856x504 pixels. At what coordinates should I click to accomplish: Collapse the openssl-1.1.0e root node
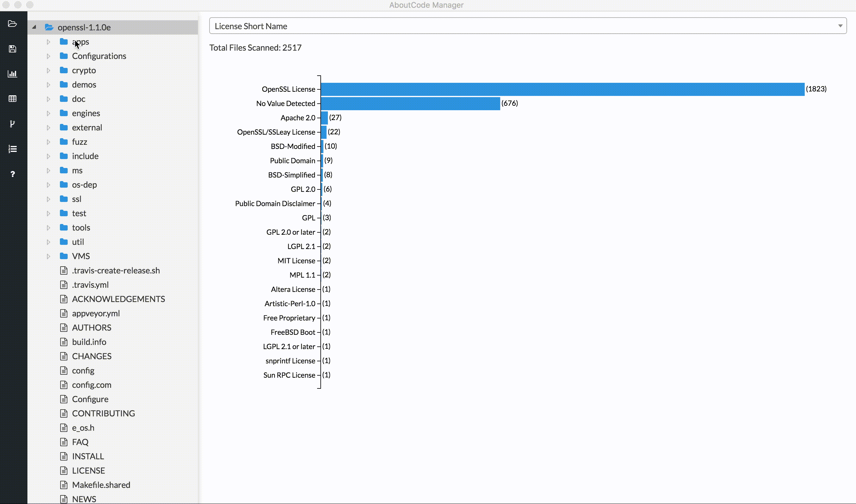click(34, 27)
